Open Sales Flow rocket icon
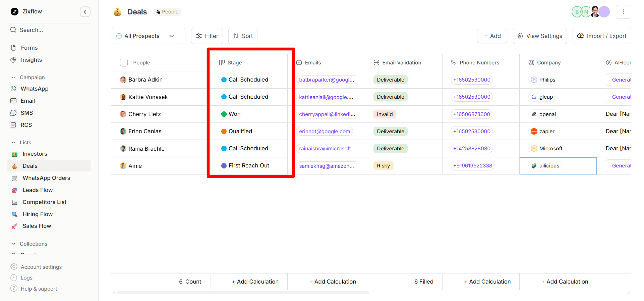The height and width of the screenshot is (301, 644). 15,226
